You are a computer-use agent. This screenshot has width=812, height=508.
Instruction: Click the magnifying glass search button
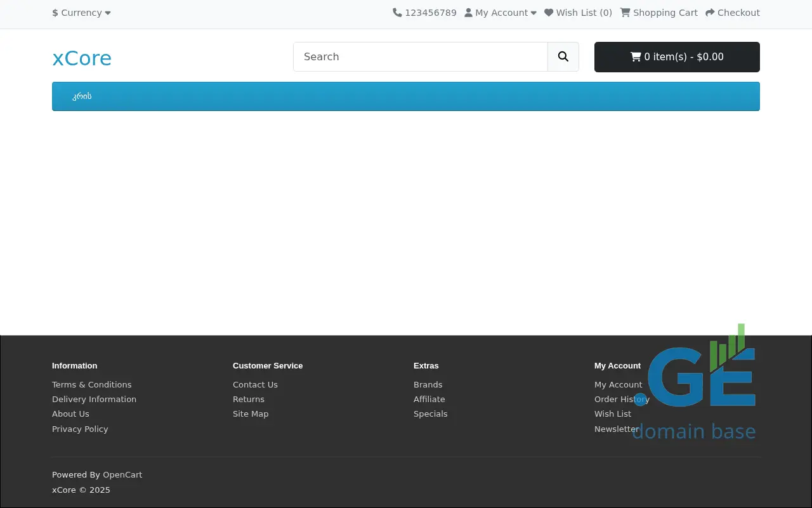click(x=563, y=57)
